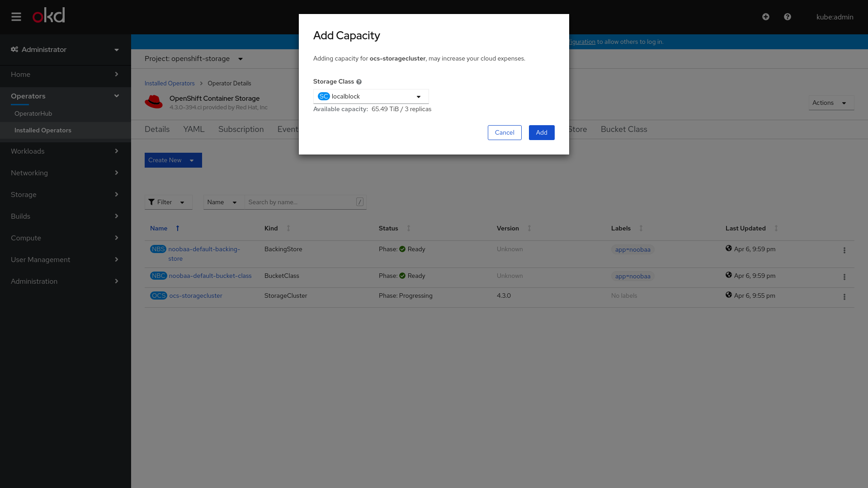The height and width of the screenshot is (488, 868).
Task: Open the Project openshift-storage dropdown
Action: coord(194,59)
